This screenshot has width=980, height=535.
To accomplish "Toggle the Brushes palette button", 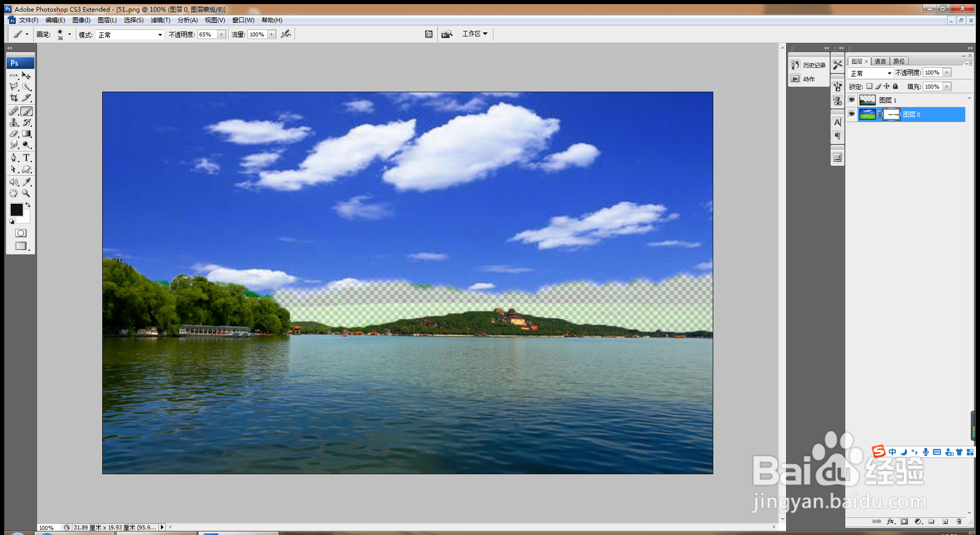I will click(x=429, y=34).
